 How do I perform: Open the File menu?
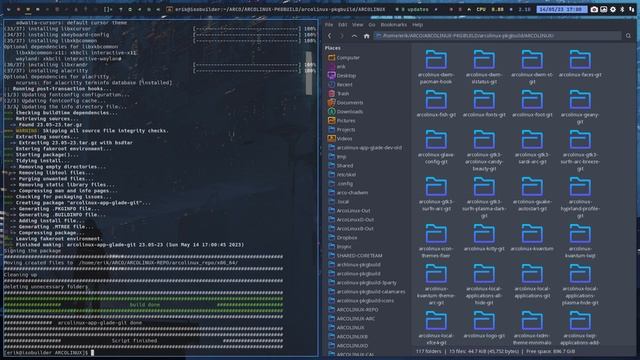coord(329,25)
